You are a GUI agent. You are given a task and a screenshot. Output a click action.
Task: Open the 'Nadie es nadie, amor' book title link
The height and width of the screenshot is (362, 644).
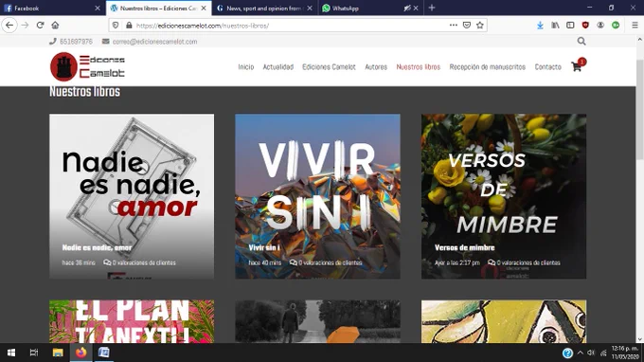[97, 247]
